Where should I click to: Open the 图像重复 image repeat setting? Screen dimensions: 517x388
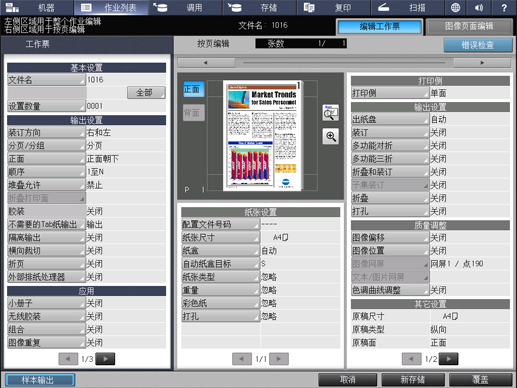point(46,343)
